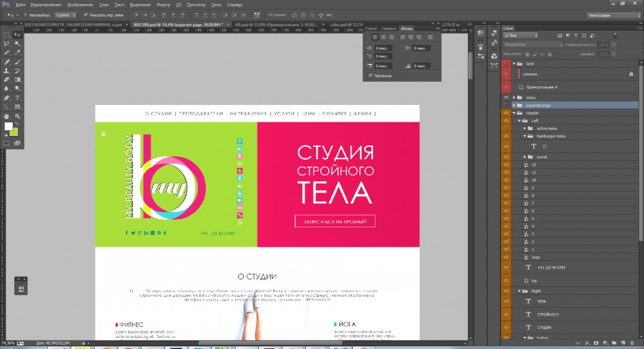Open the Изображение menu

(80, 5)
